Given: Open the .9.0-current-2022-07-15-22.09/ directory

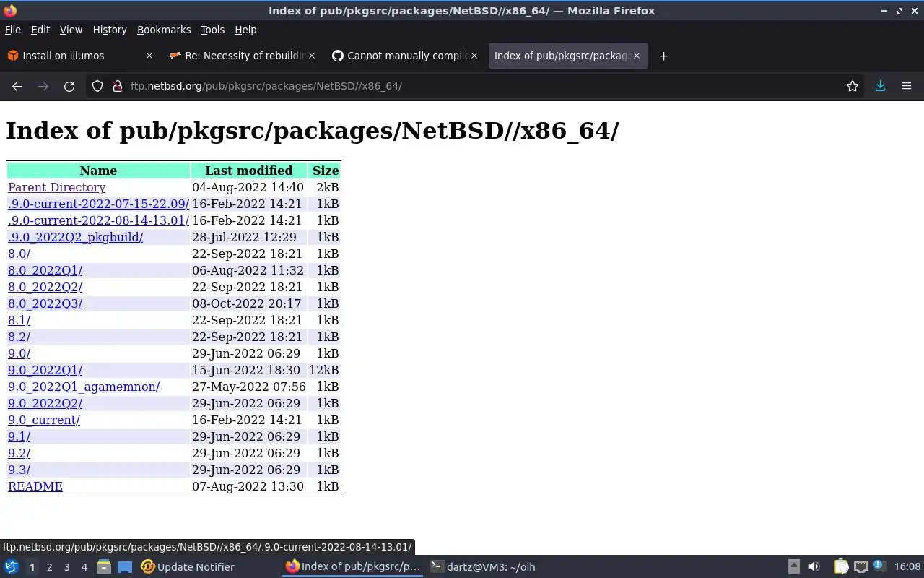Looking at the screenshot, I should (98, 204).
